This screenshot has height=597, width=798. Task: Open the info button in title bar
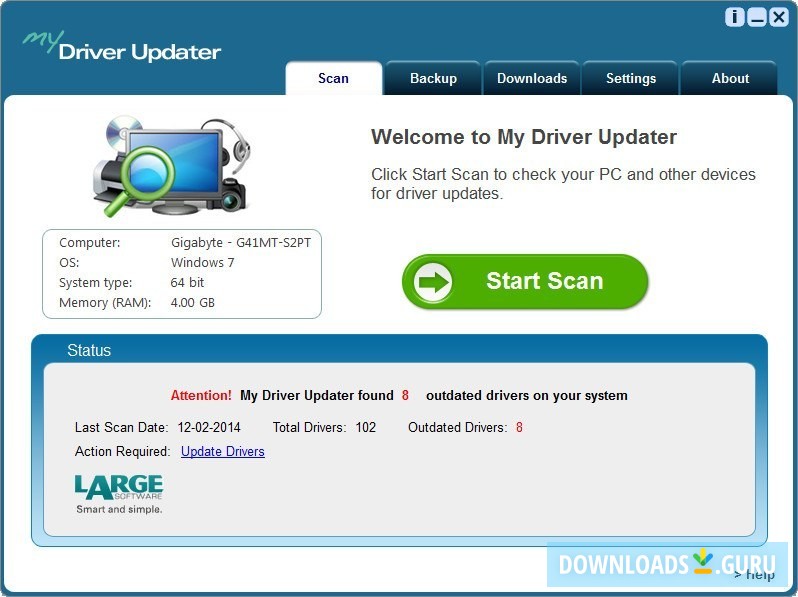click(x=734, y=17)
